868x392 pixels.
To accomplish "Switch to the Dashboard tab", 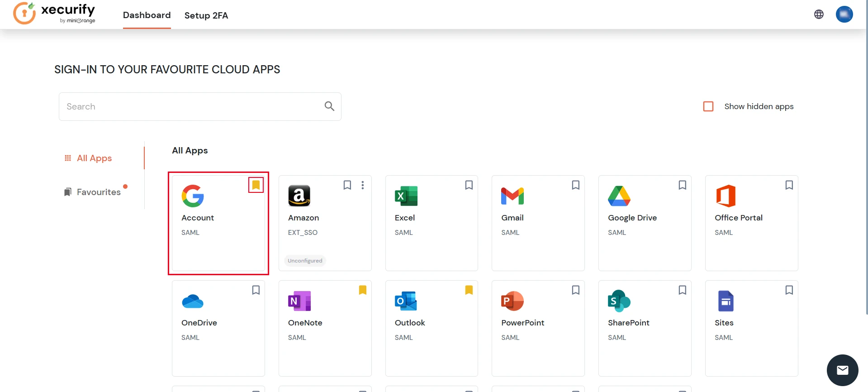I will click(x=147, y=15).
